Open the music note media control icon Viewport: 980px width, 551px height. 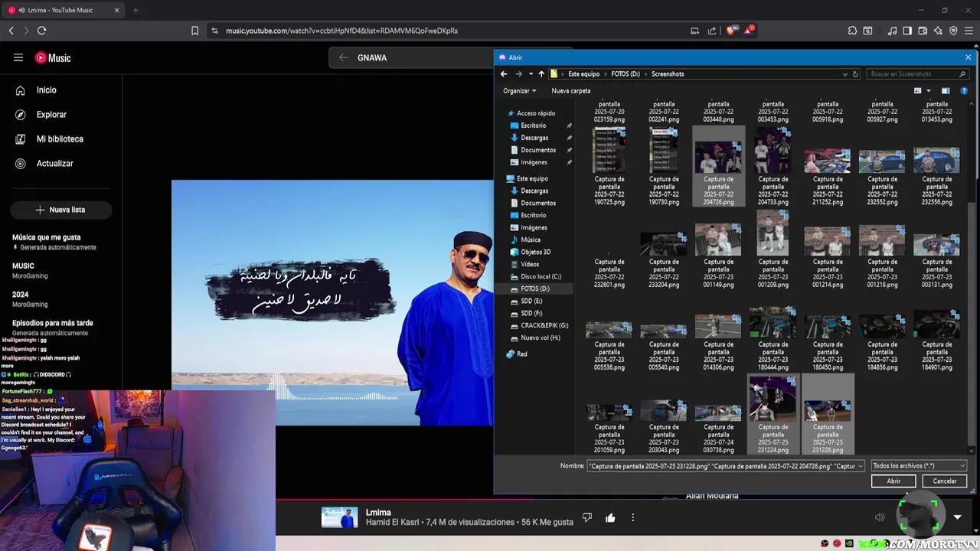tap(893, 31)
